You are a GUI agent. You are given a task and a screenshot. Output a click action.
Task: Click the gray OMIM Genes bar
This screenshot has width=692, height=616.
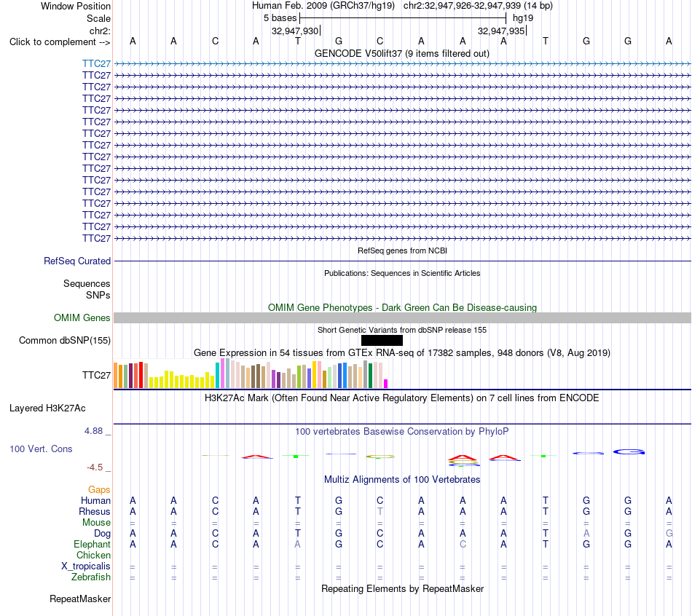click(402, 317)
